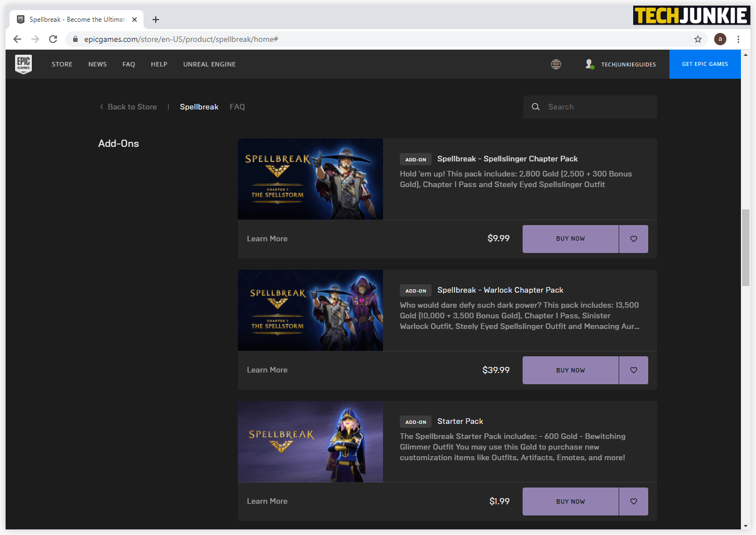Viewport: 756px width, 535px height.
Task: Go back using Back to Store chevron
Action: [102, 107]
